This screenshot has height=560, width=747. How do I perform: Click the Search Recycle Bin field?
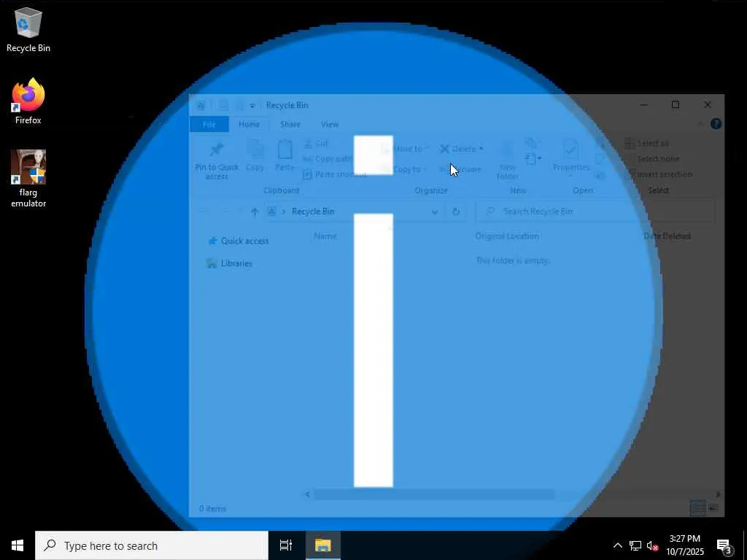595,211
